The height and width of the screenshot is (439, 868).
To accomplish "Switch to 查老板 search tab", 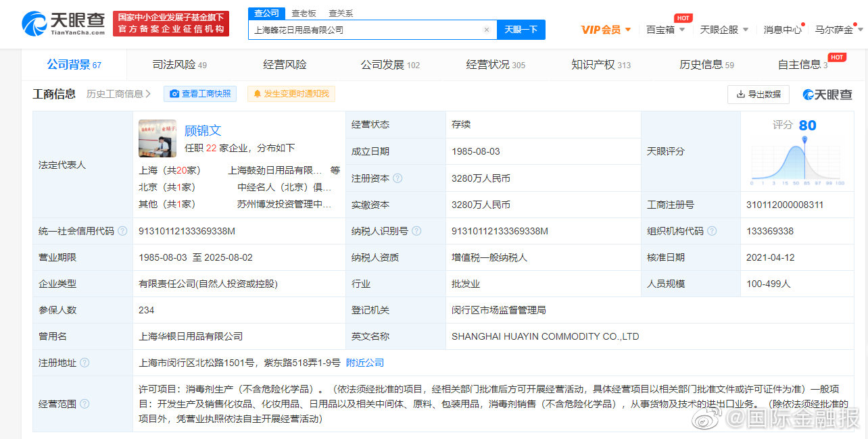I will (304, 14).
